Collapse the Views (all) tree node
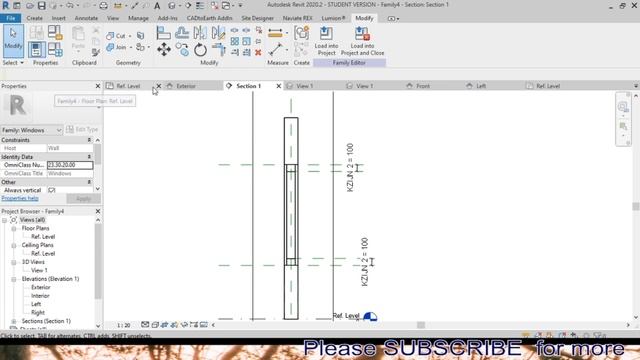The width and height of the screenshot is (640, 360). pos(4,220)
